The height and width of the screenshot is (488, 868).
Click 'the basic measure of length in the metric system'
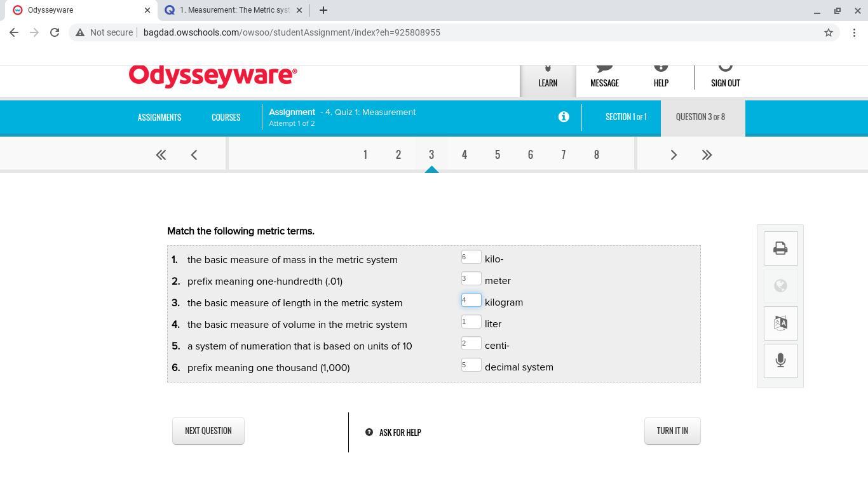pyautogui.click(x=295, y=303)
